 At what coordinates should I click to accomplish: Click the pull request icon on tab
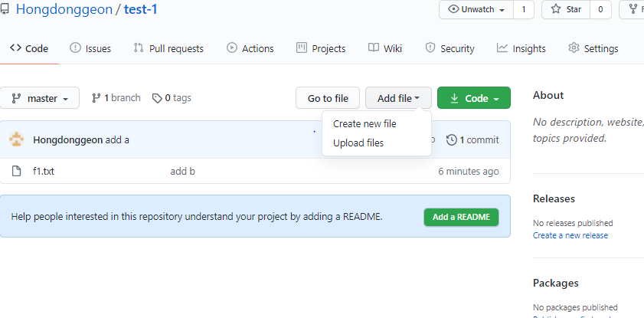coord(139,48)
